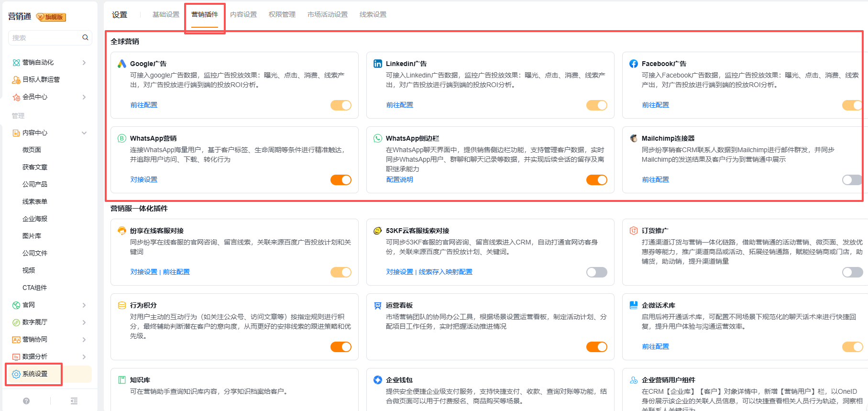Expand the 数字展厅 menu chevron
868x411 pixels.
[84, 322]
